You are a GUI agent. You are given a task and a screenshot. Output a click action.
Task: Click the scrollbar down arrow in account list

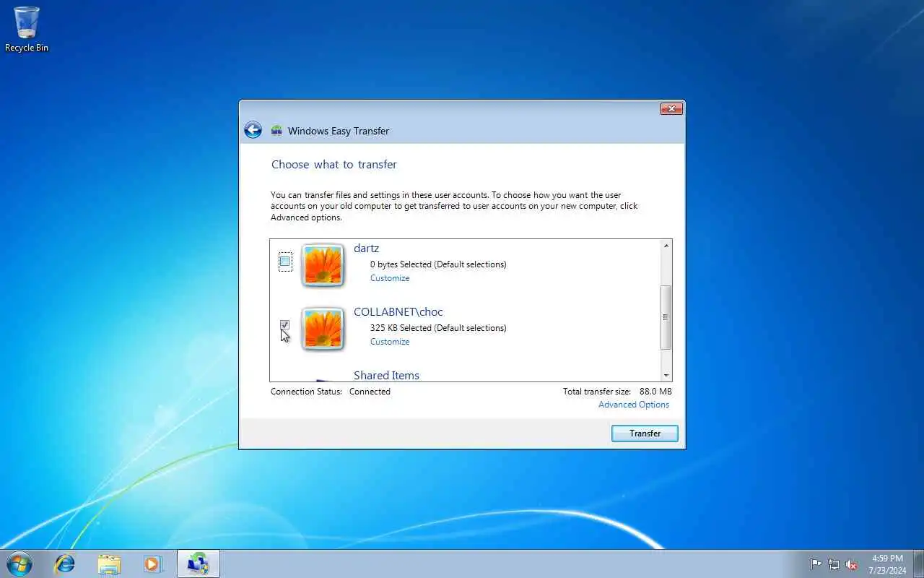[x=666, y=375]
